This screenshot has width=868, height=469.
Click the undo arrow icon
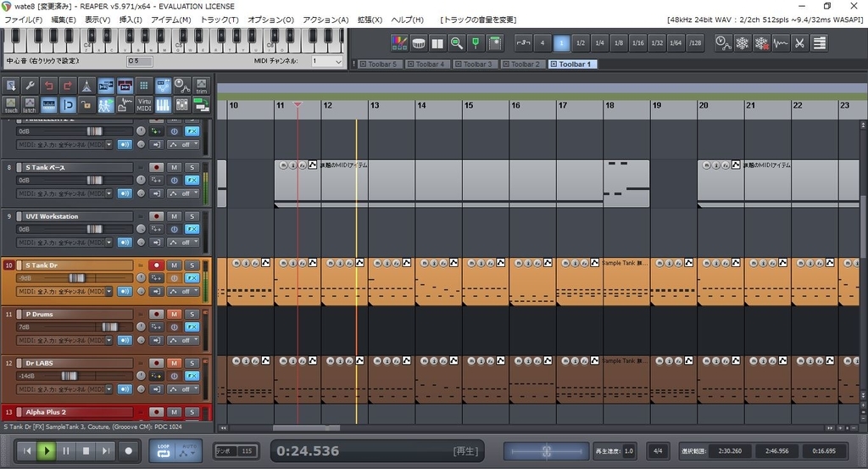48,86
